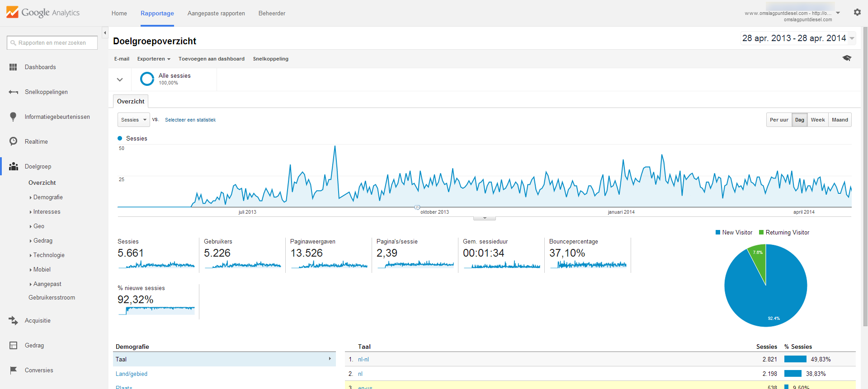Click the Snelkoppelingen arrow icon
Screen dimensions: 868x389
pos(13,92)
